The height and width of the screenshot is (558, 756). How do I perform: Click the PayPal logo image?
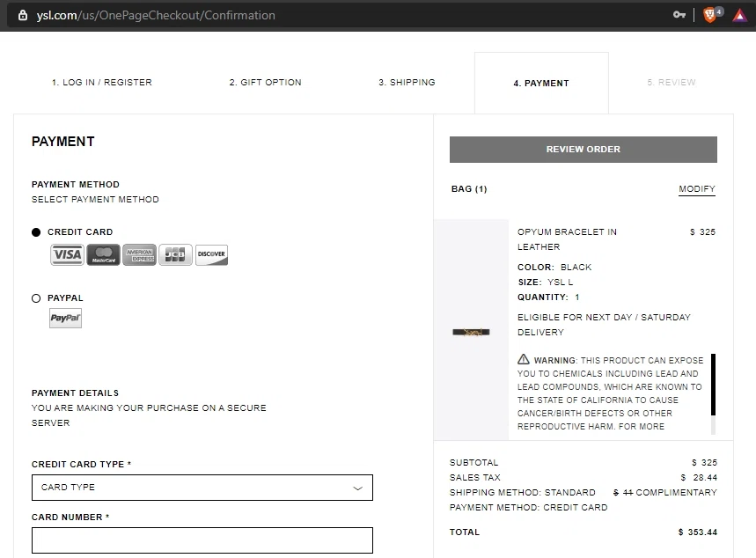[x=66, y=319]
